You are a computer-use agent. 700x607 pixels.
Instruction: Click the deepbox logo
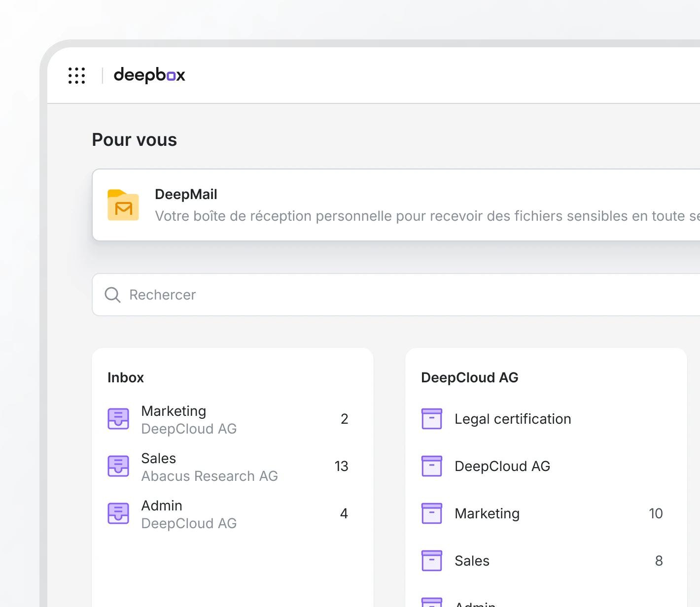tap(149, 75)
